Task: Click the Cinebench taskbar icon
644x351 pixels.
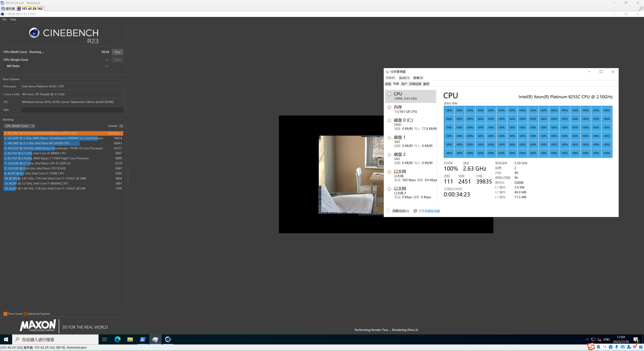Action: pos(168,339)
